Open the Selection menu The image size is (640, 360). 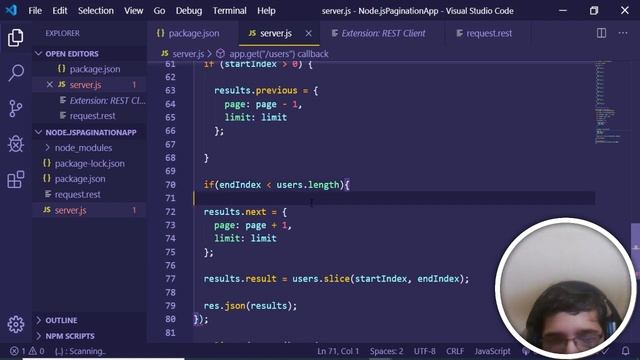pyautogui.click(x=96, y=11)
